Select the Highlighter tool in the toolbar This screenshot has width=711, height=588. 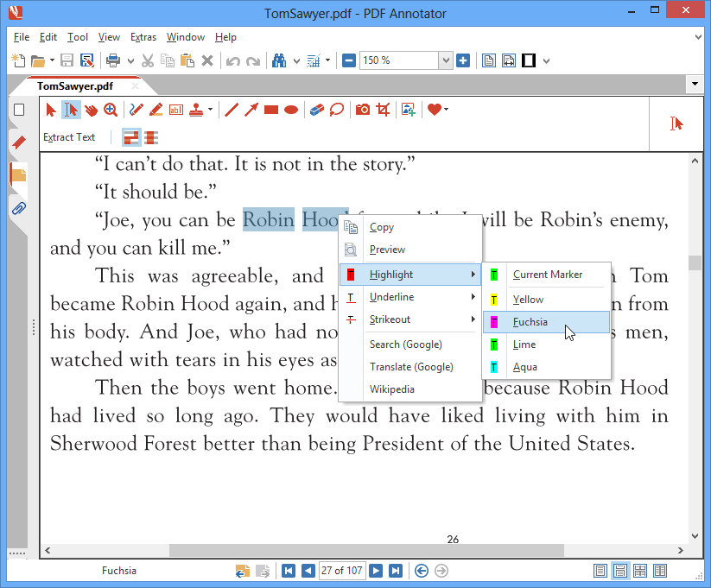click(156, 110)
